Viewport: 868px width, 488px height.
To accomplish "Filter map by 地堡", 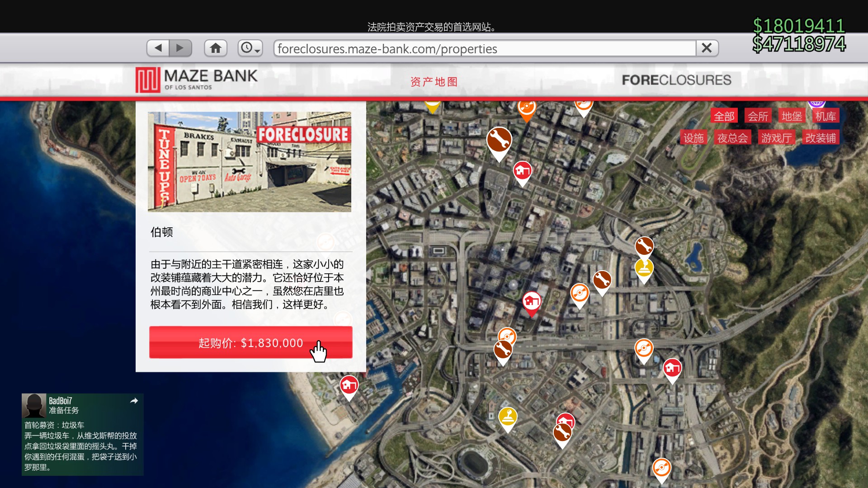I will click(x=792, y=116).
